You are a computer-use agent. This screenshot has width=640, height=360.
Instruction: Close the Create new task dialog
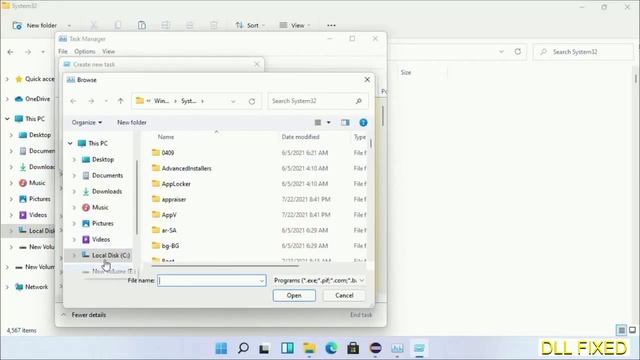tap(257, 64)
